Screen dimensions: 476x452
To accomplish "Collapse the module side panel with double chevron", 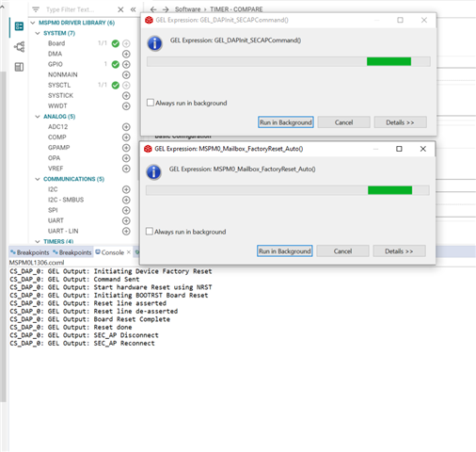I will click(134, 9).
